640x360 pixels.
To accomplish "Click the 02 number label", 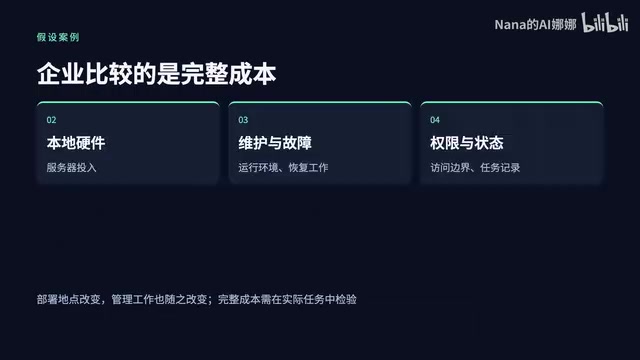I will coord(51,120).
